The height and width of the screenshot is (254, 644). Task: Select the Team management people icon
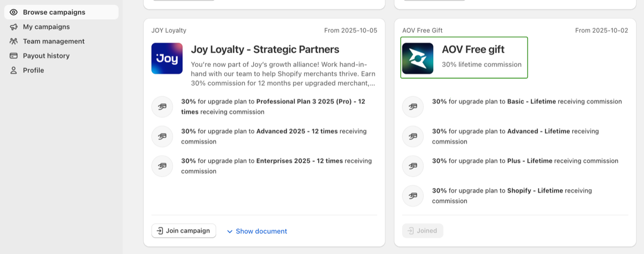(13, 41)
